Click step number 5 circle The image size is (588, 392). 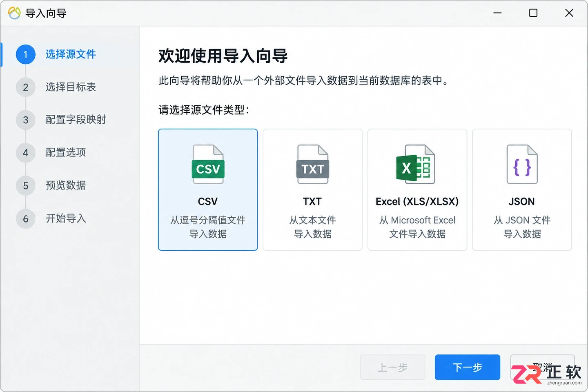[26, 185]
